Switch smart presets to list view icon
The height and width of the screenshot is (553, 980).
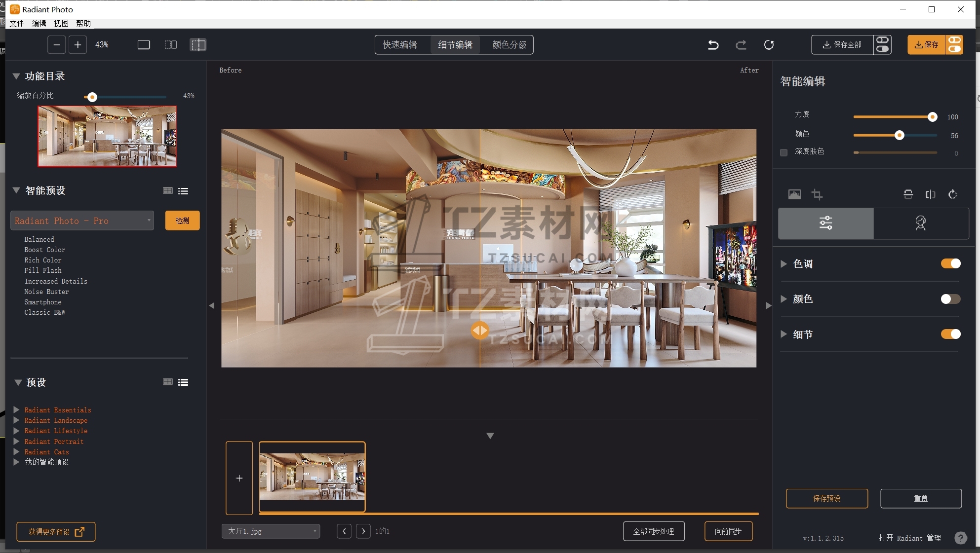(183, 191)
